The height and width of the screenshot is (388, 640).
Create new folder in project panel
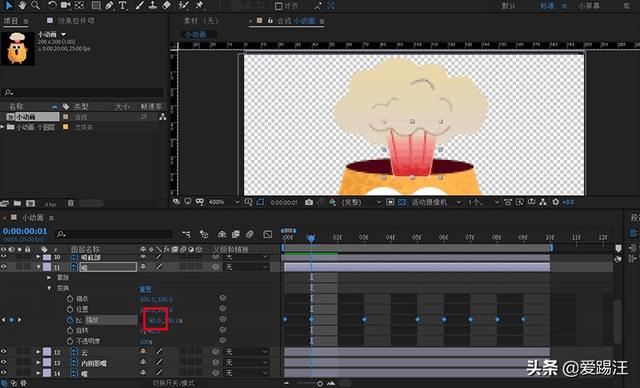(17, 203)
